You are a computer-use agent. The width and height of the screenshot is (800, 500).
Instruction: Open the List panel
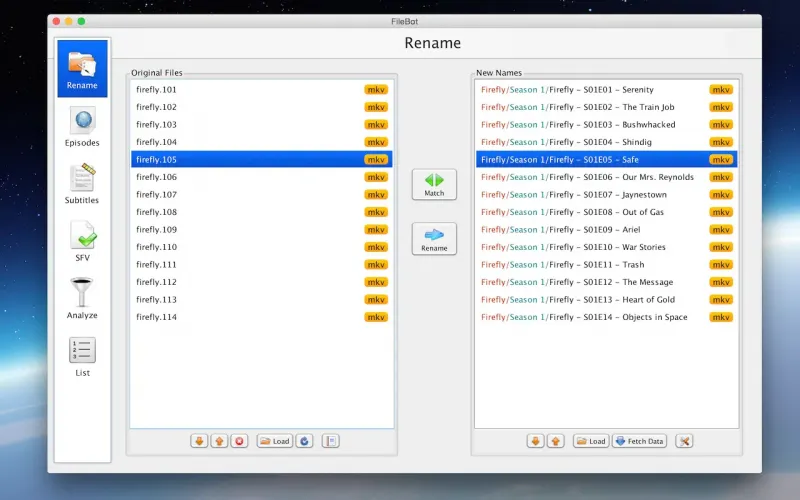pos(82,357)
